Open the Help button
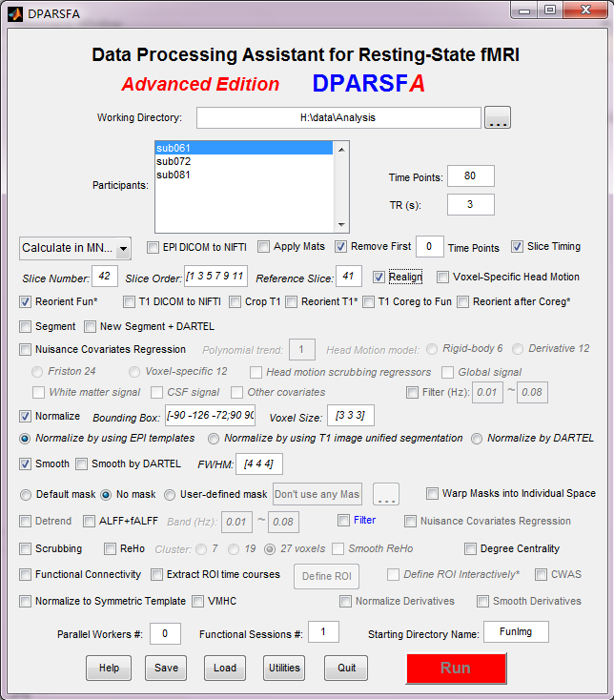This screenshot has width=614, height=700. 109,668
